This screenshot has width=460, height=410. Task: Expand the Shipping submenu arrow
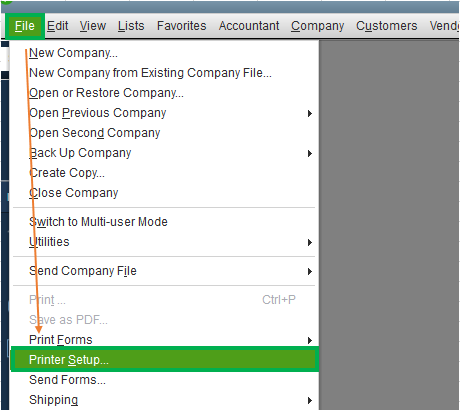tap(310, 400)
